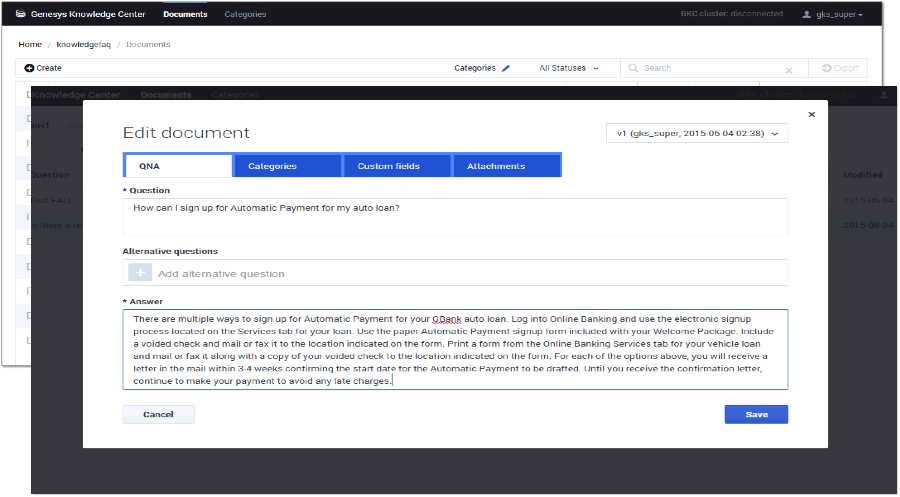Open the Custom fields tab

point(397,166)
